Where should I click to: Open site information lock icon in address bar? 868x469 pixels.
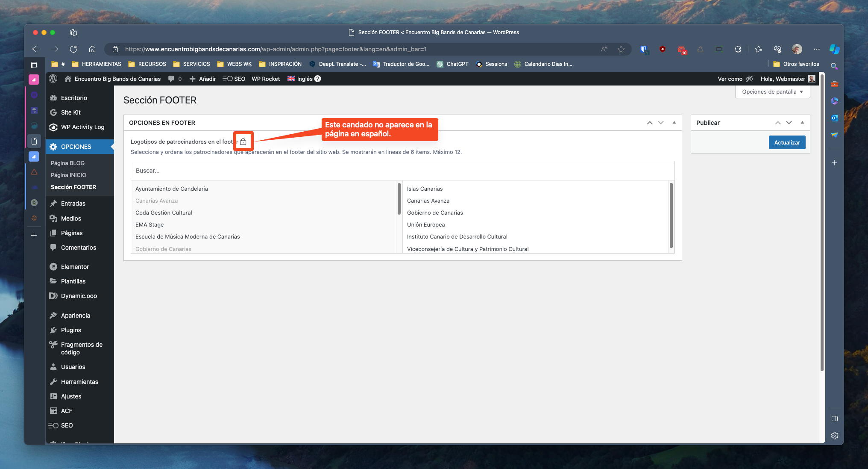(115, 49)
